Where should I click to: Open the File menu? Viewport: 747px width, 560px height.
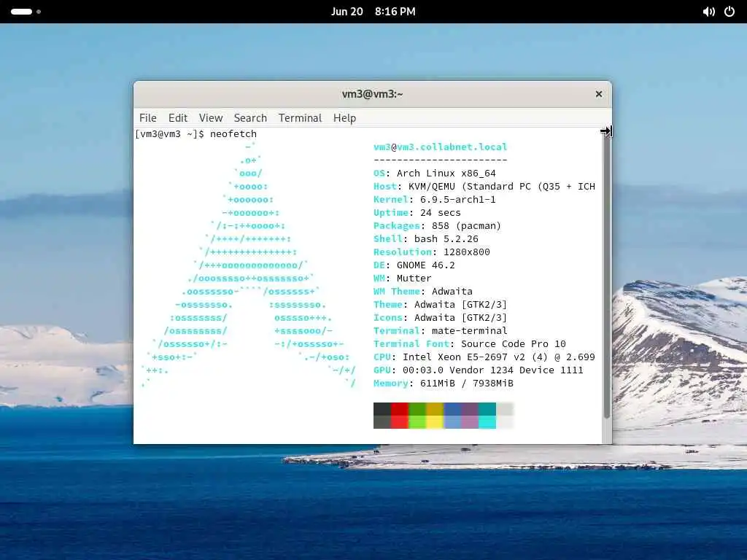click(147, 117)
